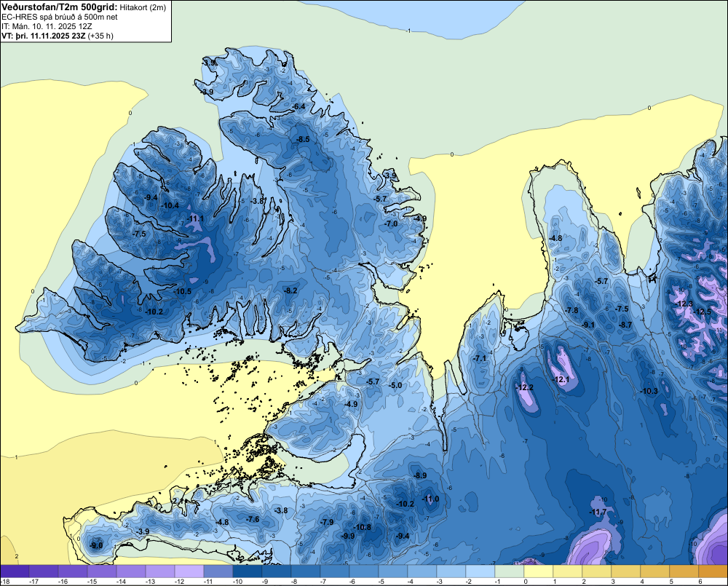This screenshot has width=728, height=586.
Task: Select the -10.8 temperature label
Action: (362, 527)
